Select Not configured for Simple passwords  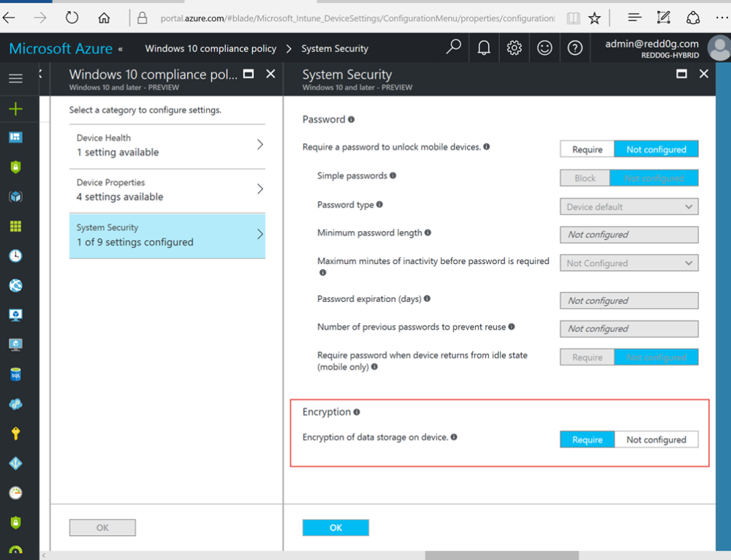(x=654, y=178)
